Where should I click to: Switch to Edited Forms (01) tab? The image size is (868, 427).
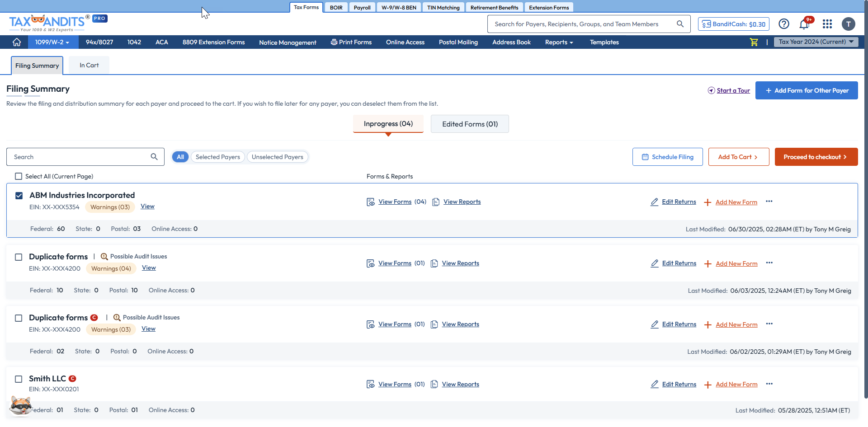pos(470,124)
